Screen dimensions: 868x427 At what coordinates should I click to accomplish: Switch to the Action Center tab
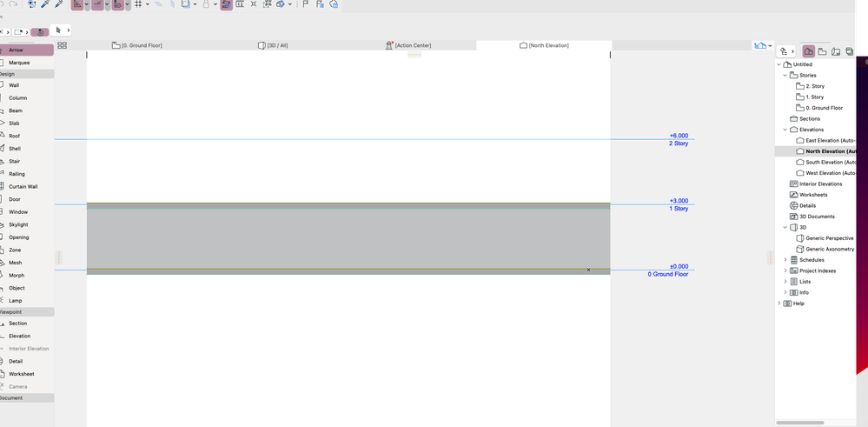408,45
